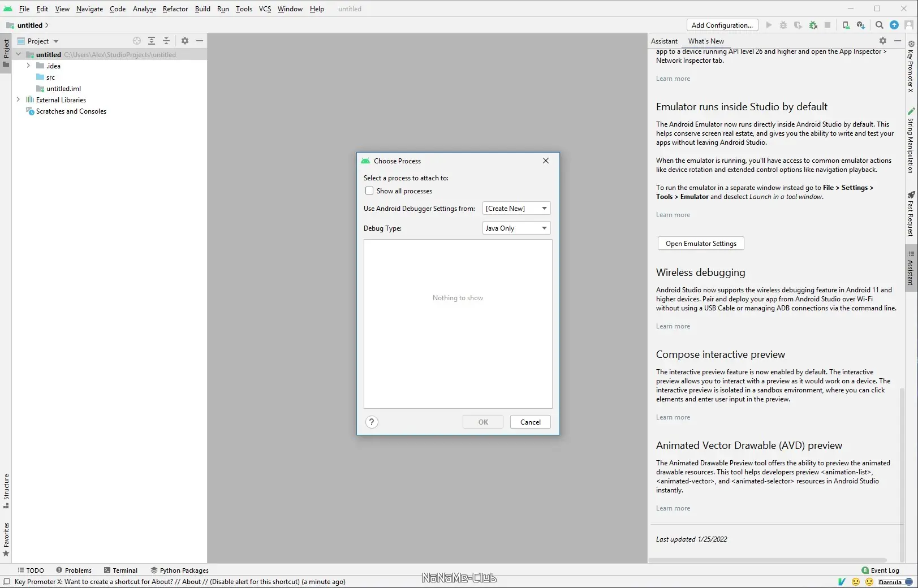Click the Stop square icon in toolbar

click(x=828, y=25)
